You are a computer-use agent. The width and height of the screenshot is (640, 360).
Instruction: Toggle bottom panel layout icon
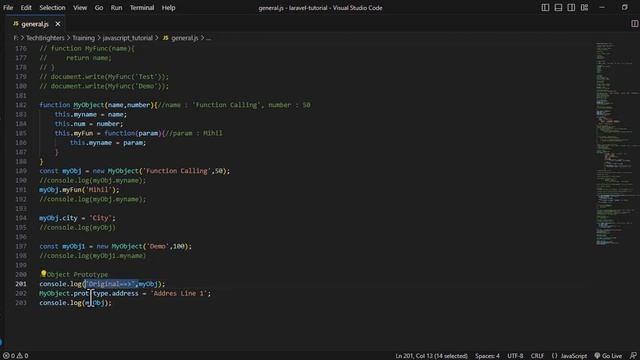point(558,7)
